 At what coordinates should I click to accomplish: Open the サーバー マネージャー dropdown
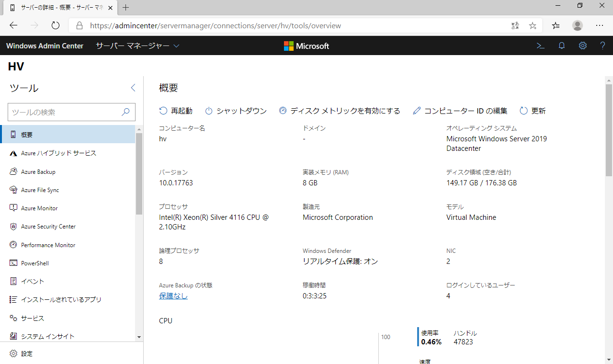click(137, 46)
